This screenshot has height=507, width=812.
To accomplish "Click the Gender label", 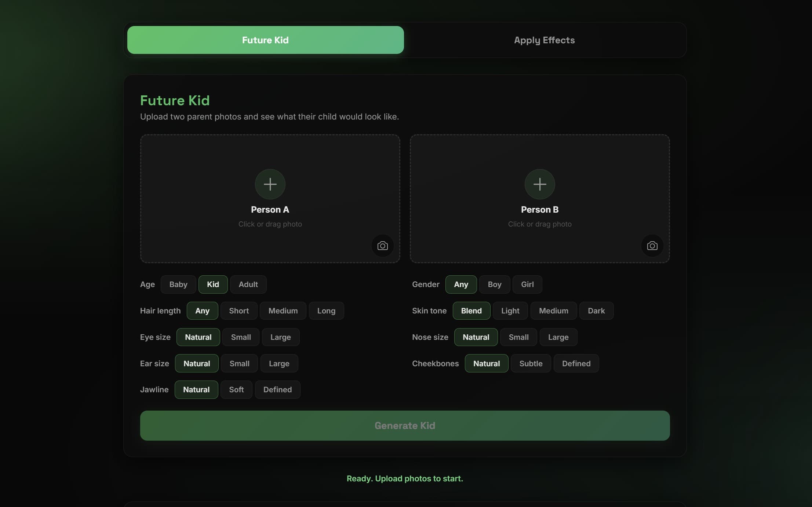I will pyautogui.click(x=426, y=284).
